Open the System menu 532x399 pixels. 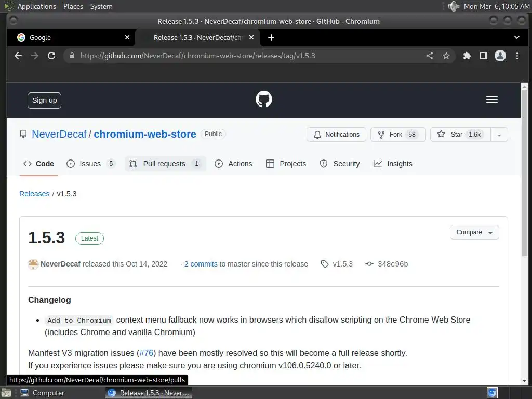(101, 6)
